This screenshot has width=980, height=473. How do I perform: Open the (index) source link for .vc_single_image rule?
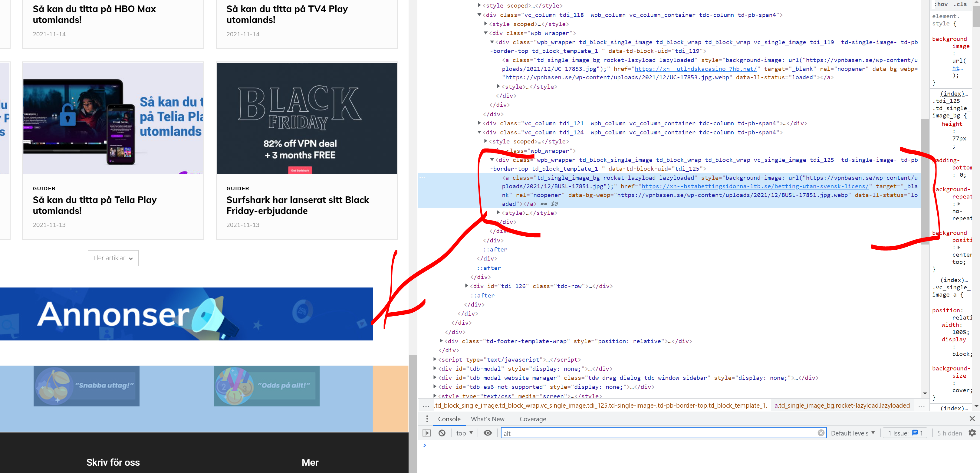click(x=953, y=280)
